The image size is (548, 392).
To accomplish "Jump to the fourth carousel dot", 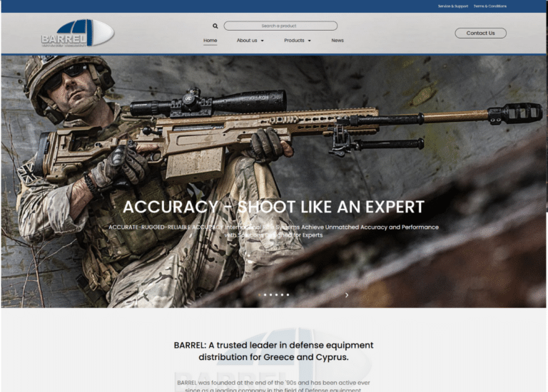I will [277, 294].
